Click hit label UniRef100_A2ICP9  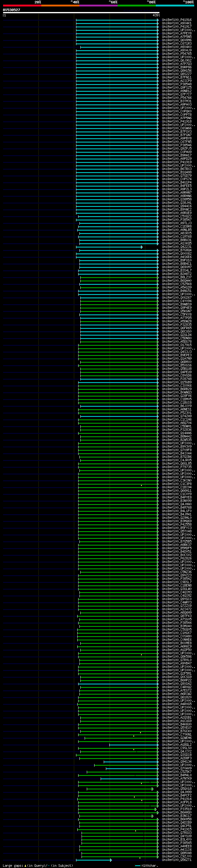[176, 81]
